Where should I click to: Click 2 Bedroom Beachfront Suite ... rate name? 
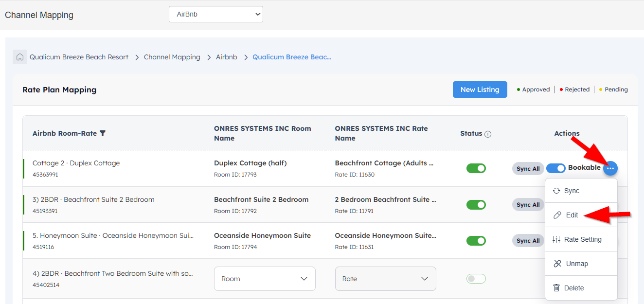point(386,199)
